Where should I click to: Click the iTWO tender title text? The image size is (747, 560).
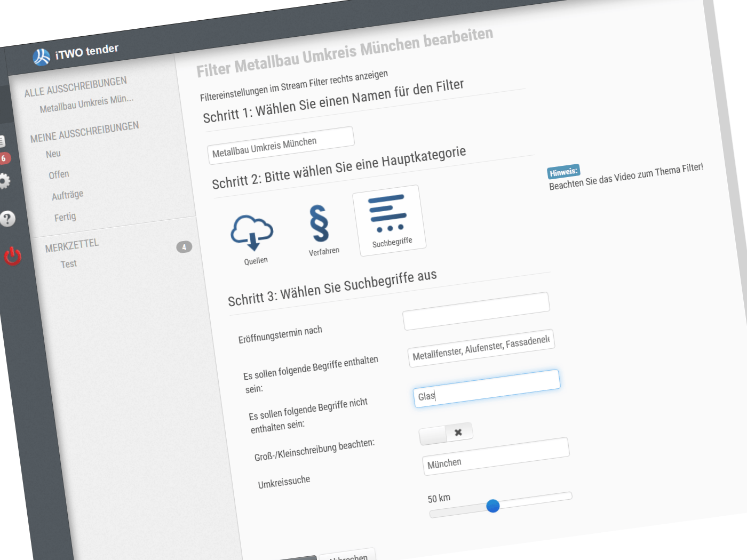[87, 51]
